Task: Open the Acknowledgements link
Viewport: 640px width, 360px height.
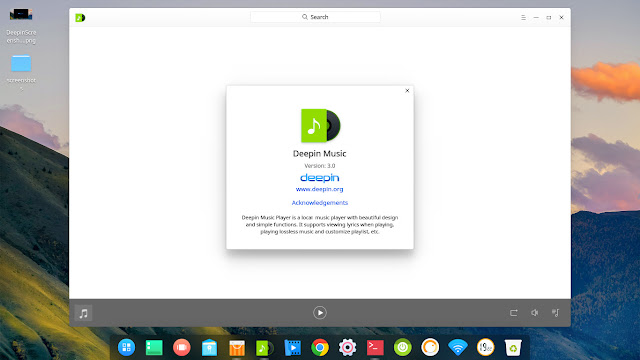Action: click(x=320, y=202)
